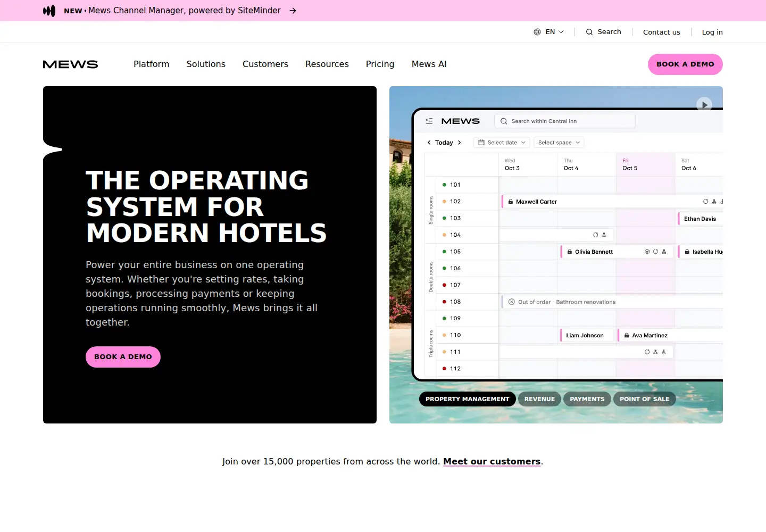Click the lock icon on Maxwell Carter booking
The image size is (766, 532).
[511, 202]
